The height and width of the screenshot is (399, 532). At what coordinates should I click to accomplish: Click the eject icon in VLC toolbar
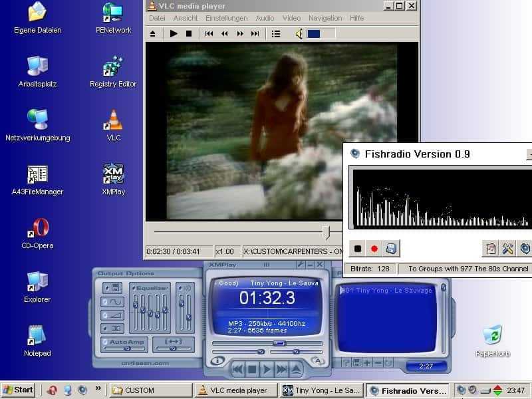click(153, 34)
